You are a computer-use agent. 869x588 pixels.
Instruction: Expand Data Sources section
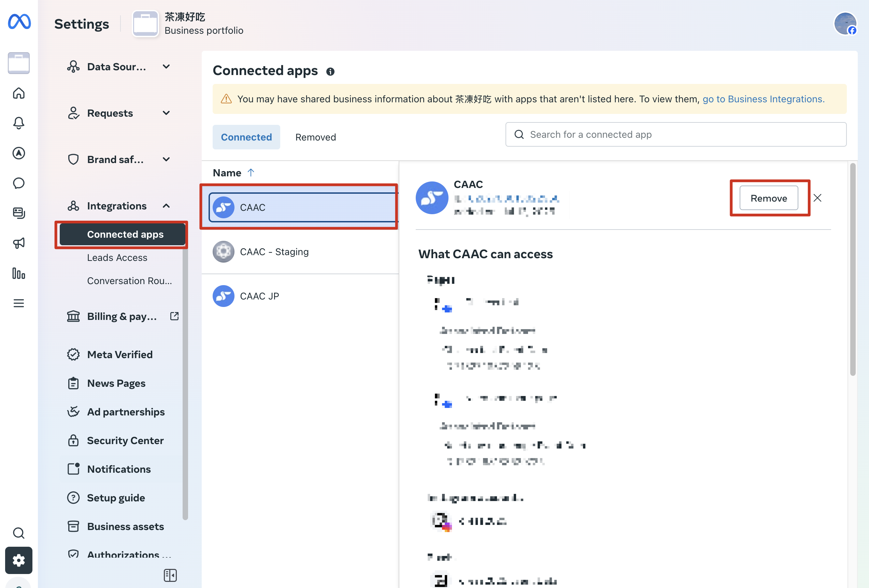click(x=119, y=67)
